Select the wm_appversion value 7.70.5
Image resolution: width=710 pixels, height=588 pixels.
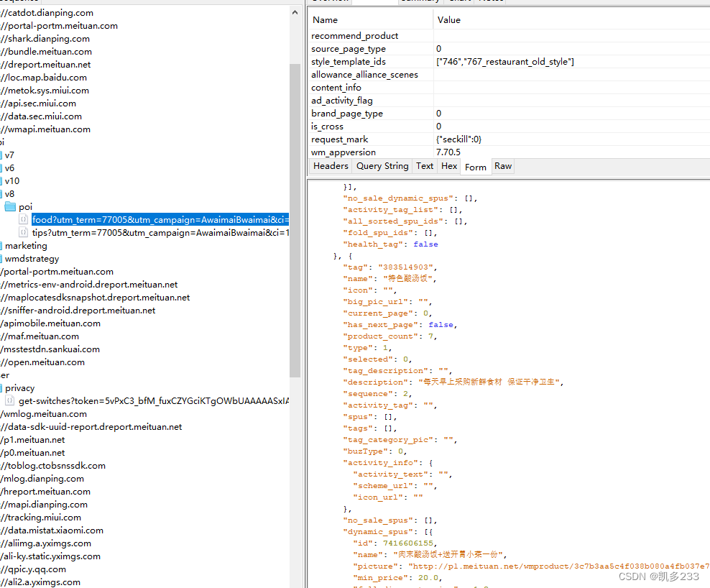pyautogui.click(x=448, y=152)
